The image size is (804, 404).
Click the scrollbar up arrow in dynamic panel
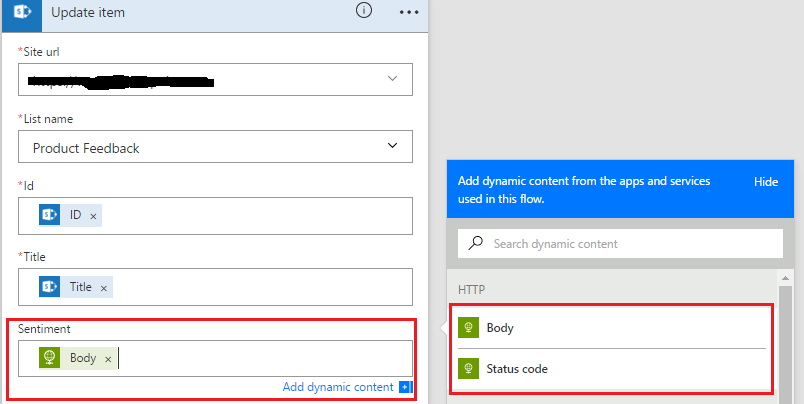pos(785,278)
